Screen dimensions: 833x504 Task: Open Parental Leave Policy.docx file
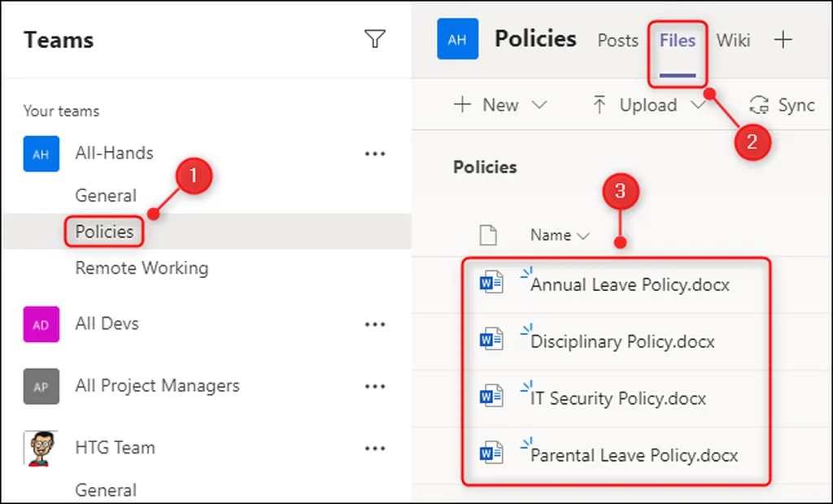coord(634,455)
